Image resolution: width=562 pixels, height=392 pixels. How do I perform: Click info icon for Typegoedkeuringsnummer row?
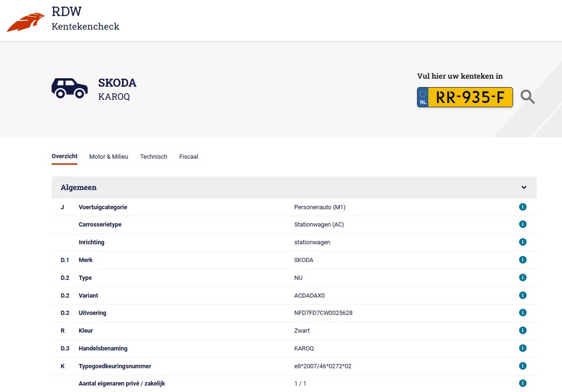(x=522, y=366)
